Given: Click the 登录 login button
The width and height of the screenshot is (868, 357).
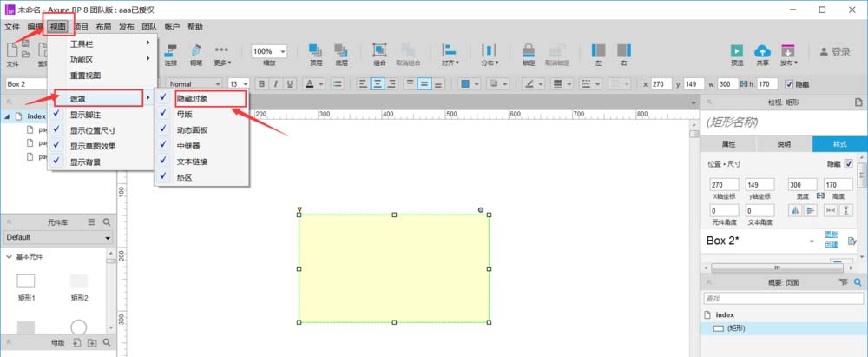Looking at the screenshot, I should [835, 51].
